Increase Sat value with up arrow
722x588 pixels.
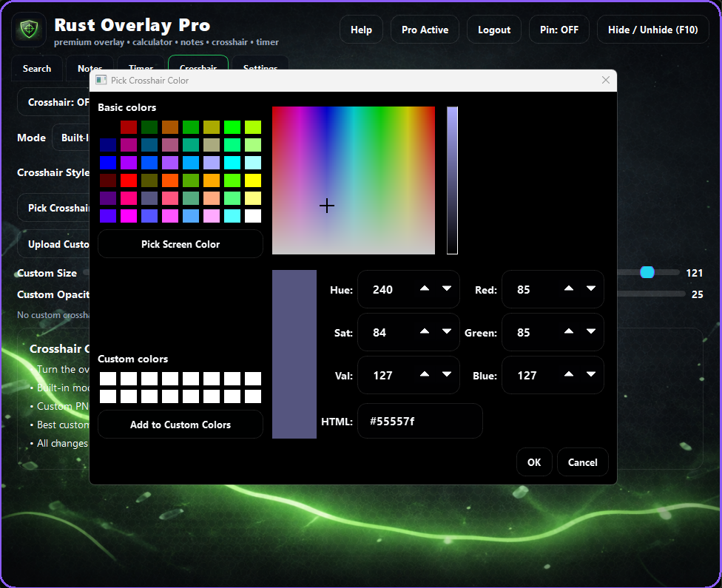tap(425, 331)
